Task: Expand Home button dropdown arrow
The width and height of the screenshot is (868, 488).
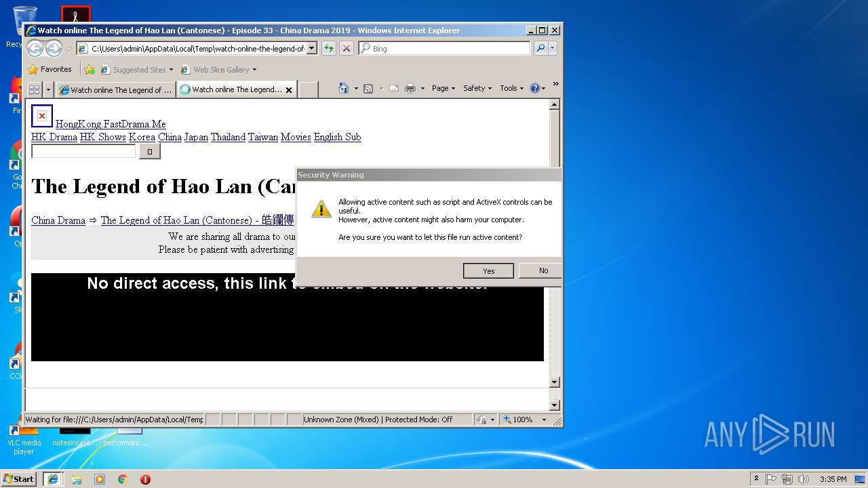Action: [356, 88]
